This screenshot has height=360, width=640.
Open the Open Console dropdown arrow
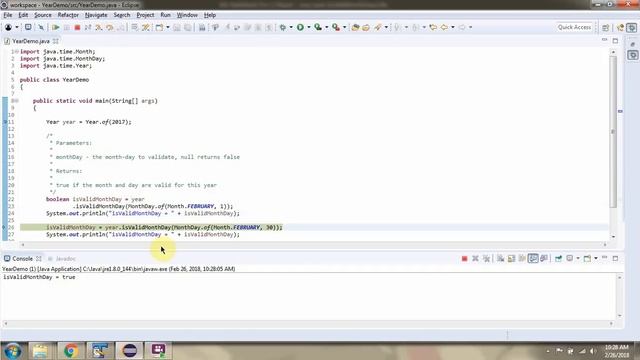(596, 258)
